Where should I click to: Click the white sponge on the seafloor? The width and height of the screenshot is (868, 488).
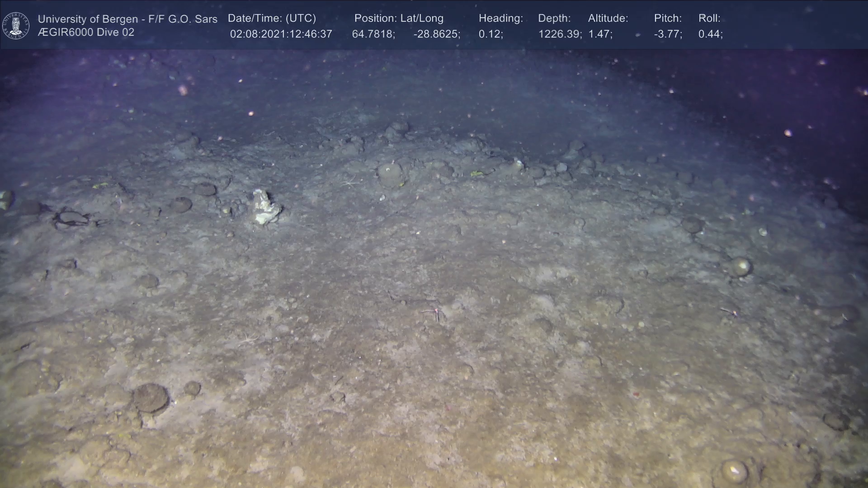(x=266, y=207)
